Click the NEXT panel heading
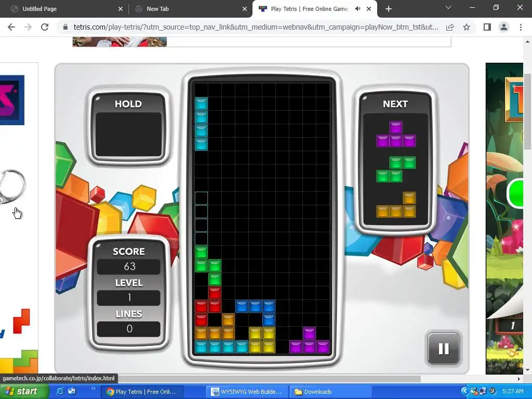 coord(395,104)
